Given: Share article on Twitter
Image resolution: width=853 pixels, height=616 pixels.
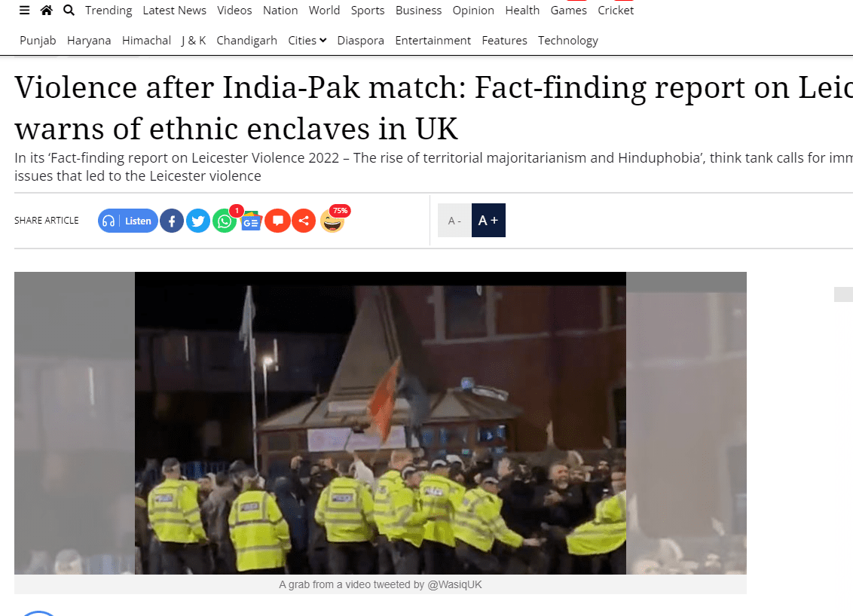Looking at the screenshot, I should click(x=198, y=221).
